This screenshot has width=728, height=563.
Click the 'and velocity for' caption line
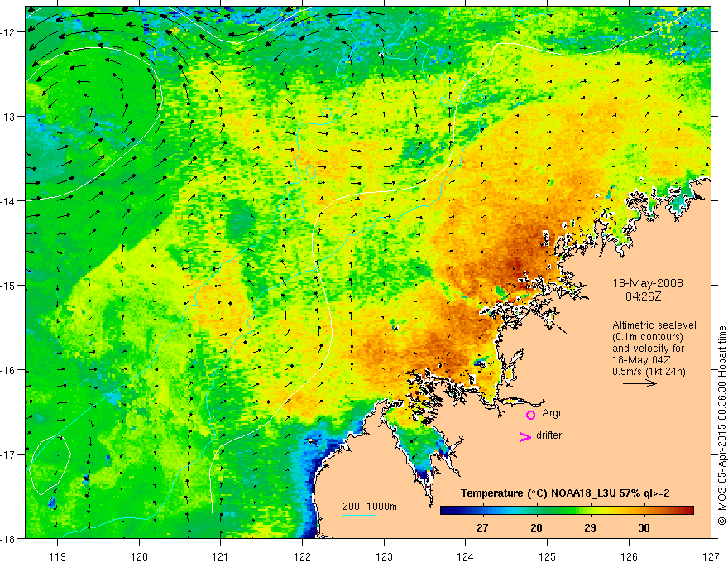pos(648,349)
